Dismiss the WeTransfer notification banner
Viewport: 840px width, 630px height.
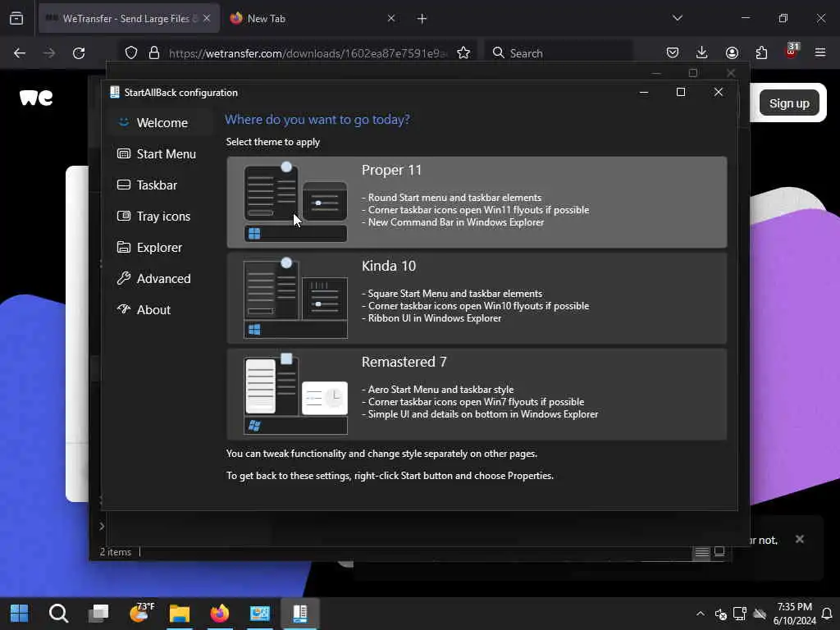(799, 540)
